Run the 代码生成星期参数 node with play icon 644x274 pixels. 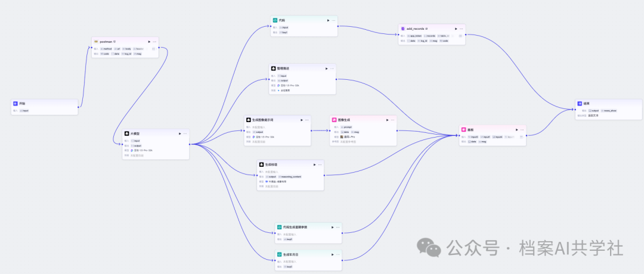[x=333, y=227]
